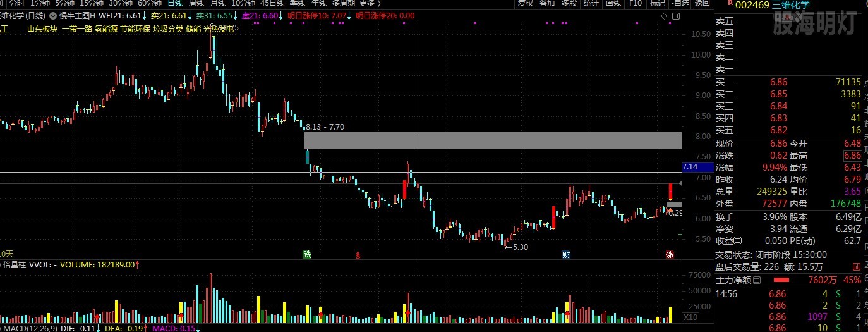Image resolution: width=868 pixels, height=332 pixels.
Task: Select the 15分钟 period tab
Action: click(x=92, y=3)
